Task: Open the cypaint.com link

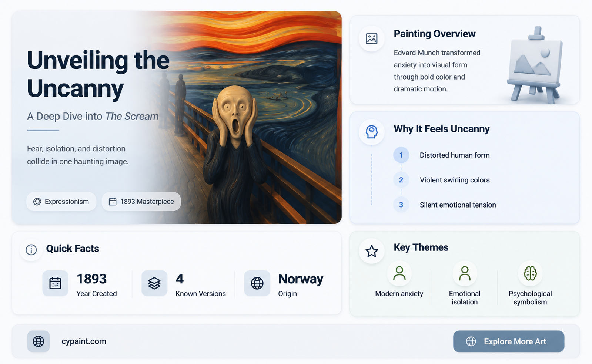Action: point(84,341)
